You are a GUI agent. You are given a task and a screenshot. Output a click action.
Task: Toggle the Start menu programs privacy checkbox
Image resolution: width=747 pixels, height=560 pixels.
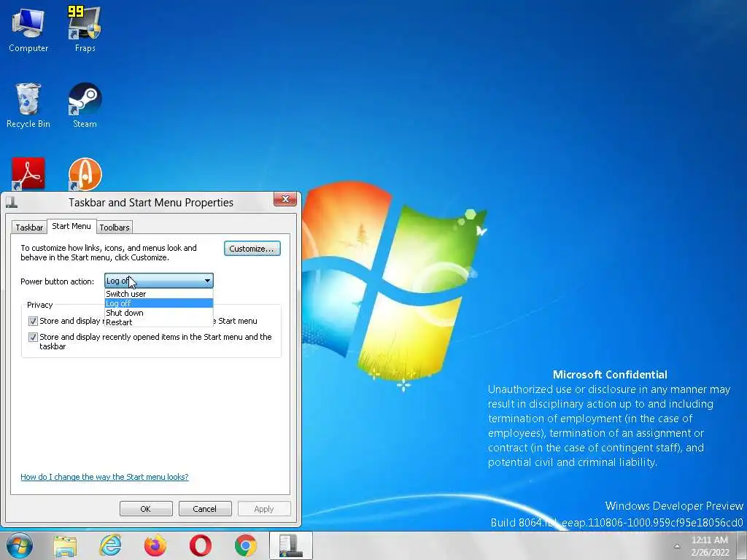point(33,321)
